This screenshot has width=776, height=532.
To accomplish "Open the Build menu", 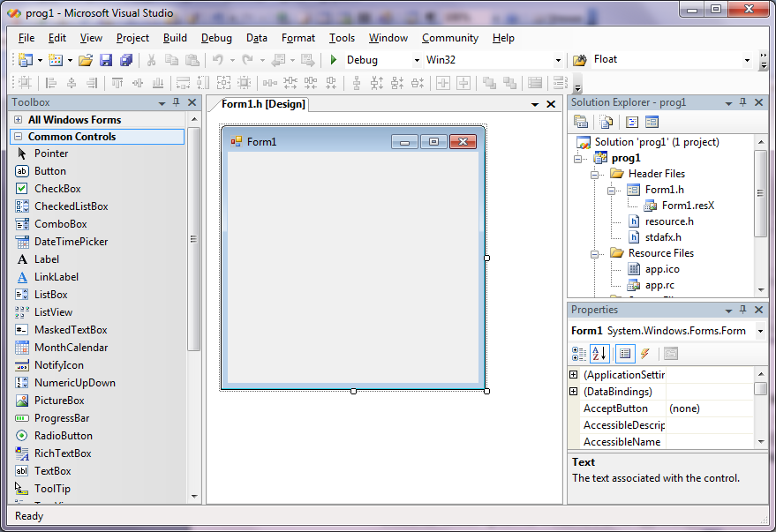I will pyautogui.click(x=175, y=38).
